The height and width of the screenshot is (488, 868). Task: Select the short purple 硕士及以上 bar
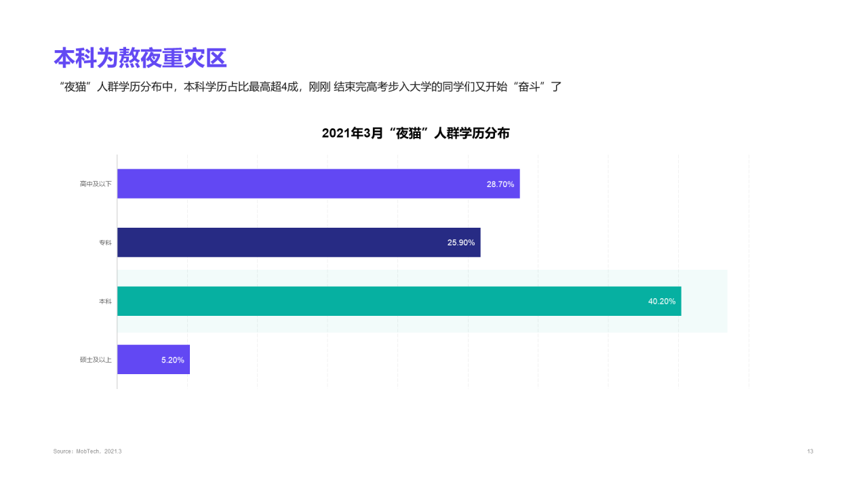point(154,360)
